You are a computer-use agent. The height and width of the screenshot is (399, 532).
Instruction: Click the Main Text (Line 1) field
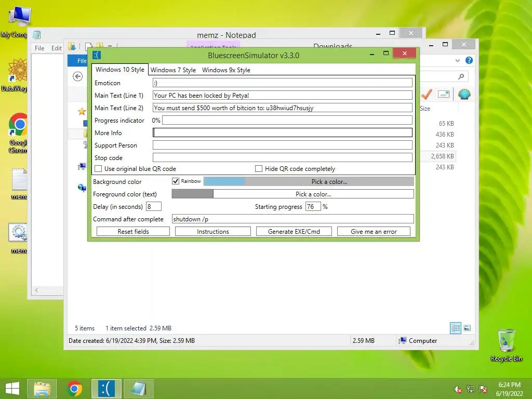pos(282,96)
